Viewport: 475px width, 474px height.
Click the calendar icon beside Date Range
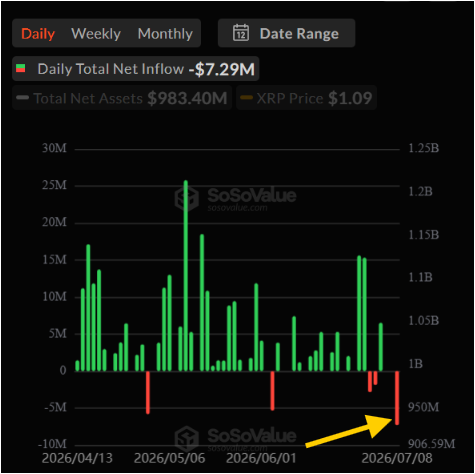(x=241, y=33)
